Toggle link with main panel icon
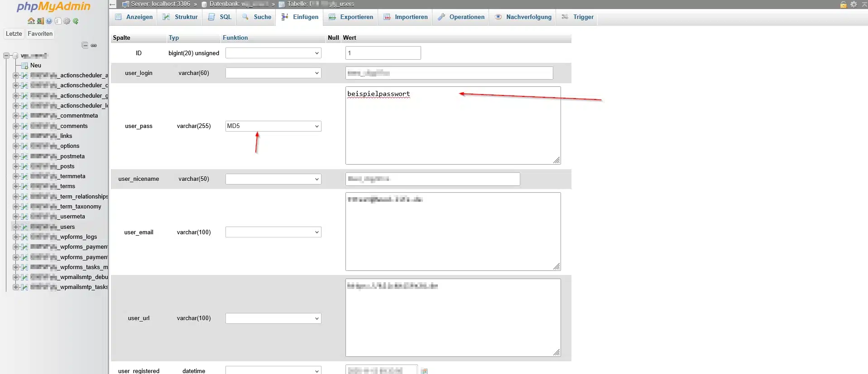This screenshot has width=868, height=374. (x=94, y=45)
